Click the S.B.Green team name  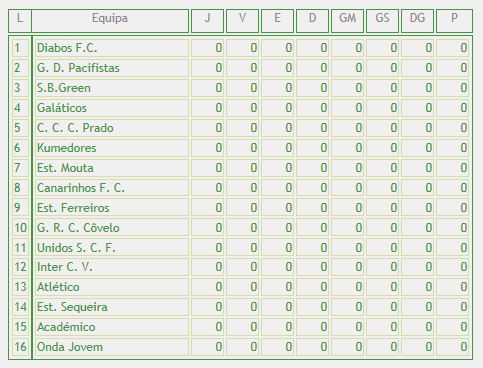click(x=64, y=88)
